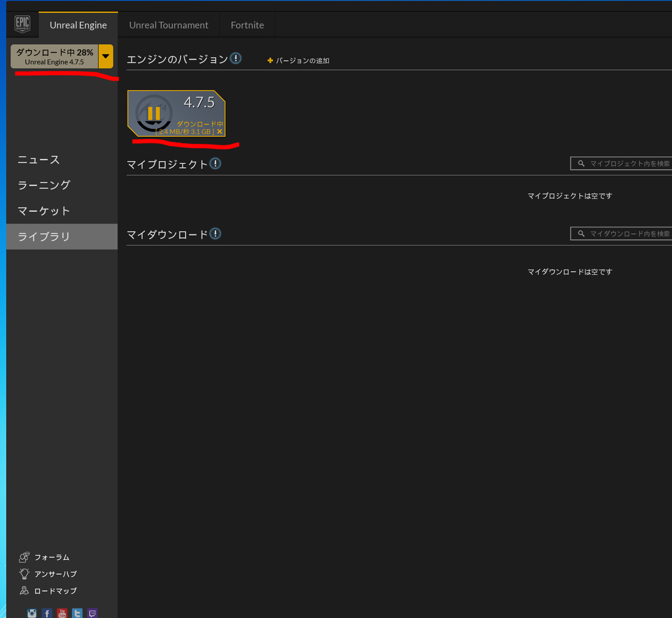Switch to the Unreal Engine tab
The height and width of the screenshot is (618, 672).
point(78,25)
